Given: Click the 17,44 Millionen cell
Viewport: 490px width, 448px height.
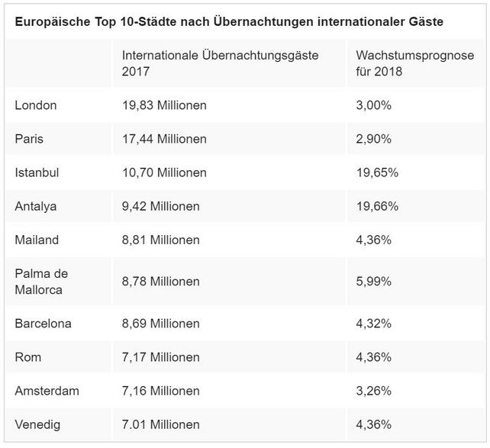Looking at the screenshot, I should click(165, 139).
